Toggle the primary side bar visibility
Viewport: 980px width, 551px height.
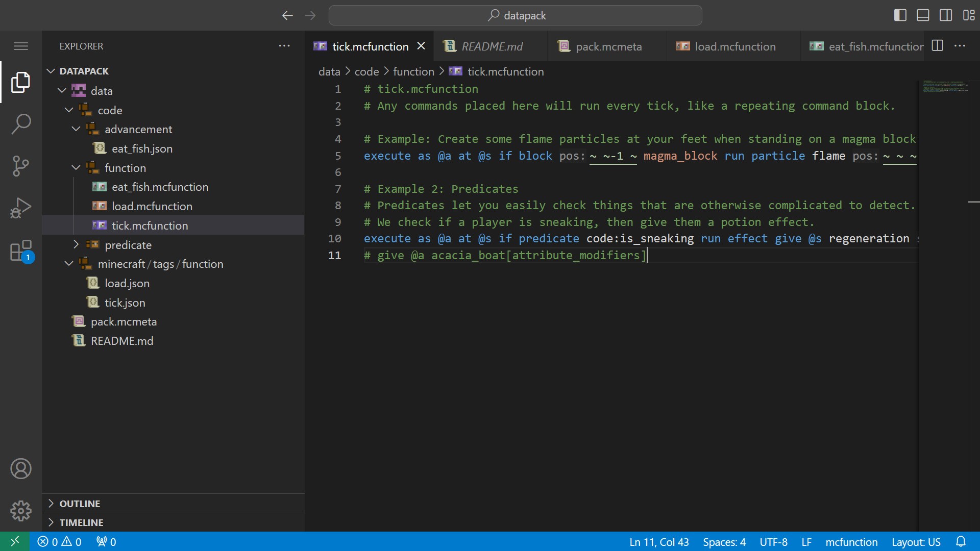pyautogui.click(x=900, y=15)
